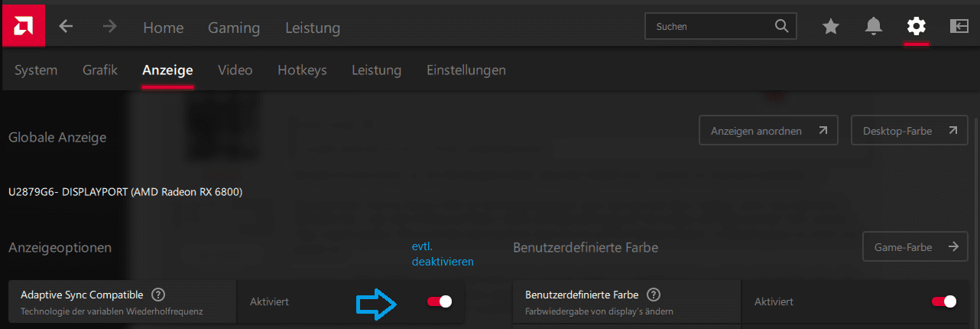Go back with the left arrow
The width and height of the screenshot is (980, 329).
[x=67, y=27]
